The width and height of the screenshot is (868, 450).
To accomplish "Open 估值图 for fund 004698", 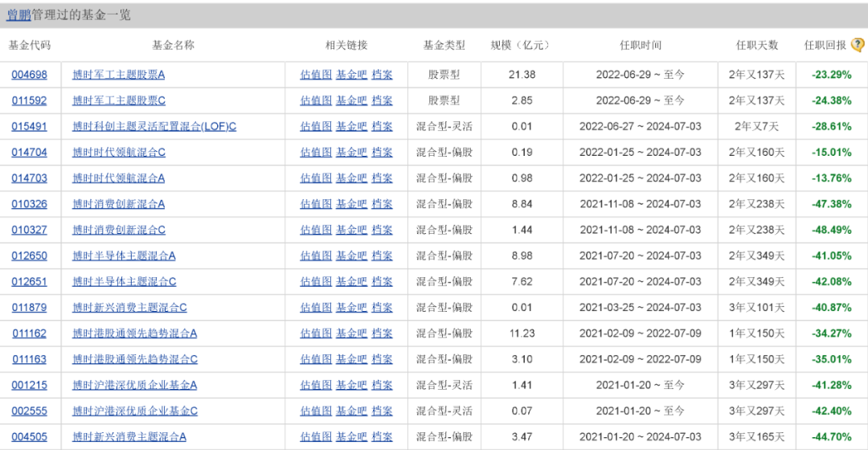I will (x=316, y=74).
